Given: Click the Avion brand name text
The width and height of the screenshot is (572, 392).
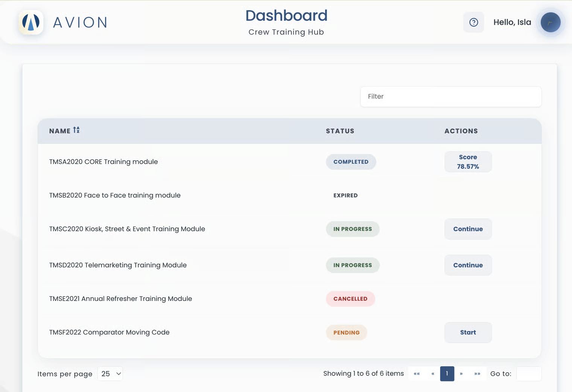Looking at the screenshot, I should point(80,23).
